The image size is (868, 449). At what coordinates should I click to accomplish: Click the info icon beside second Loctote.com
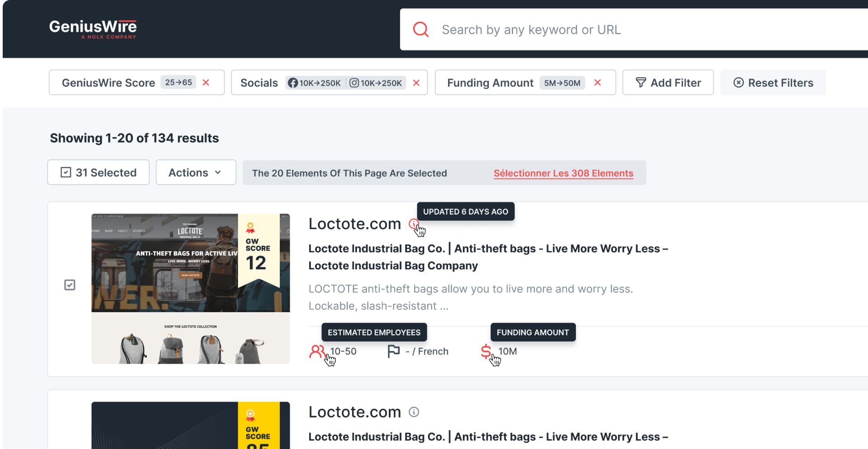(414, 412)
